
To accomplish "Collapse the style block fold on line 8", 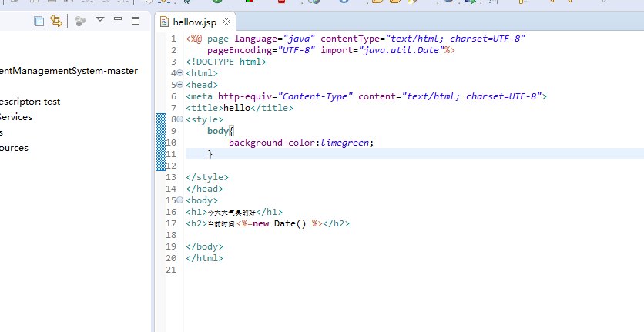I will pyautogui.click(x=179, y=119).
